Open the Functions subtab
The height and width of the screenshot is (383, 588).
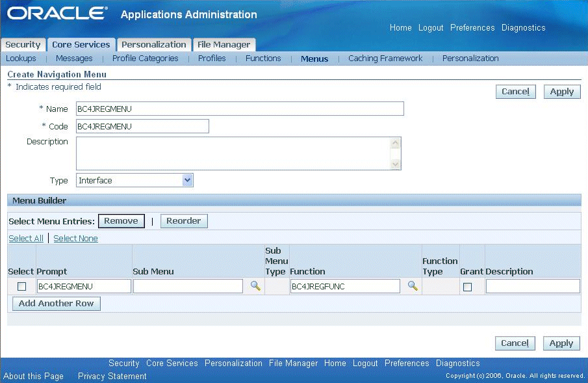tap(263, 59)
